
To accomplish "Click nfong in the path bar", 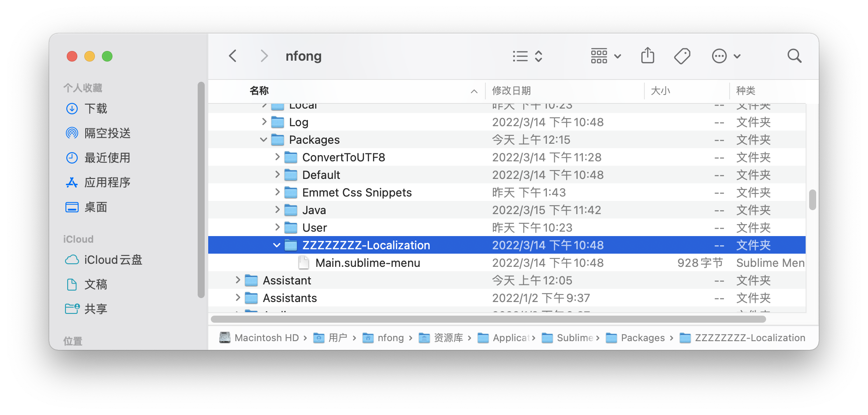I will tap(383, 338).
